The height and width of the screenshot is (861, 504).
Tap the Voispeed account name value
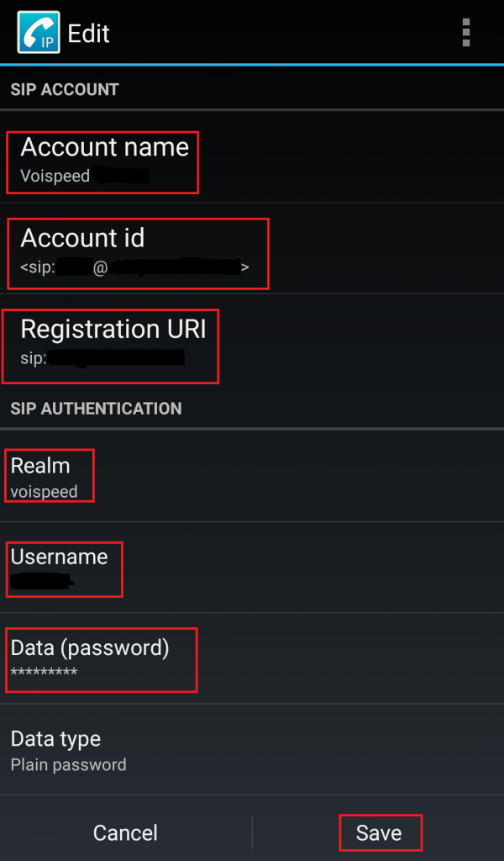click(x=85, y=176)
